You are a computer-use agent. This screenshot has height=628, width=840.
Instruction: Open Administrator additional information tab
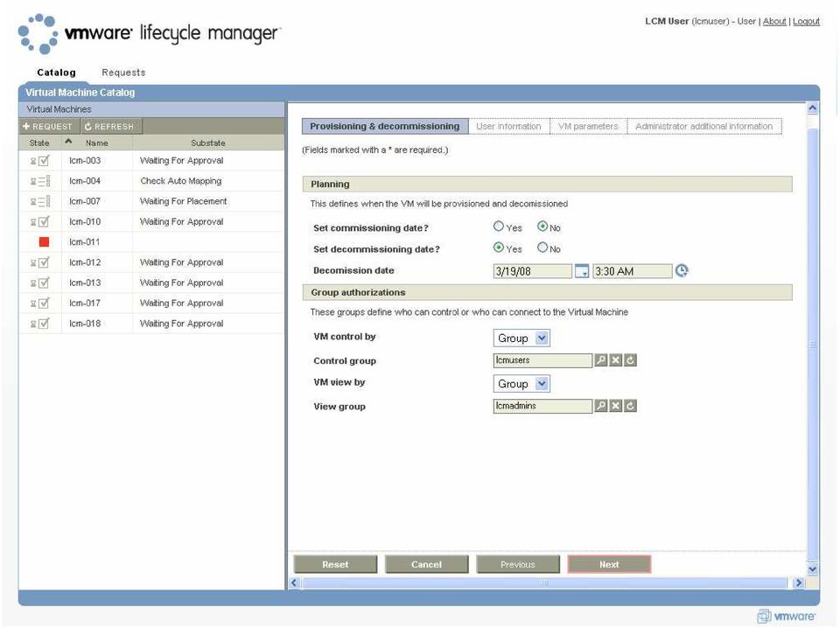703,126
